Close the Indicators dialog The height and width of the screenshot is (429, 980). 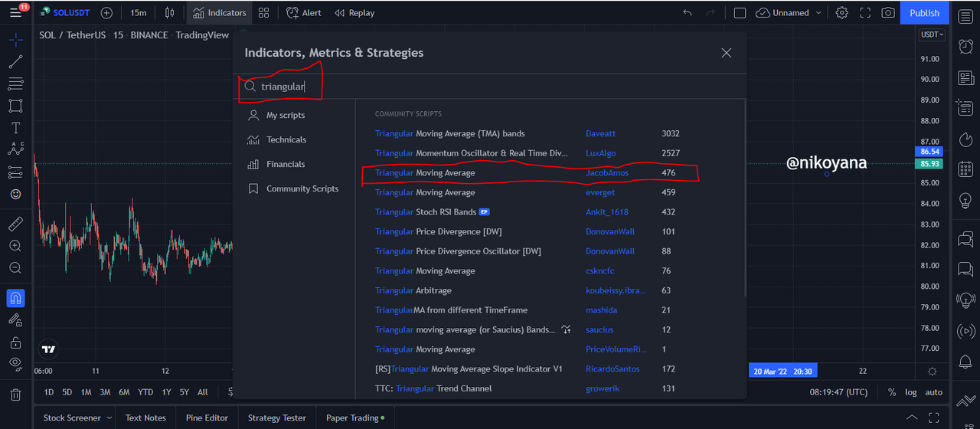pyautogui.click(x=727, y=53)
